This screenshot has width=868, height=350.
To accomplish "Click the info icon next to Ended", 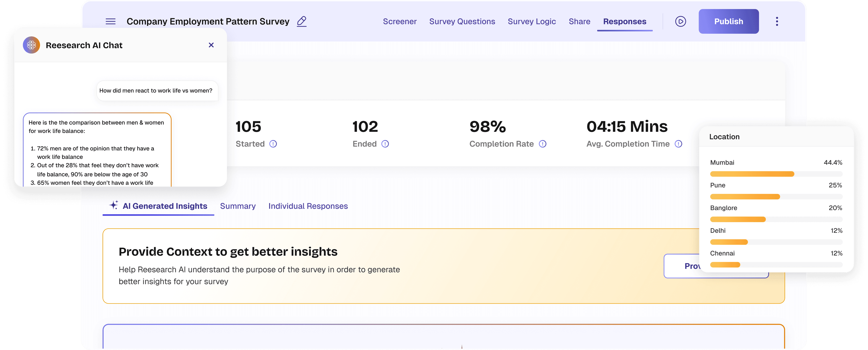I will [x=385, y=144].
